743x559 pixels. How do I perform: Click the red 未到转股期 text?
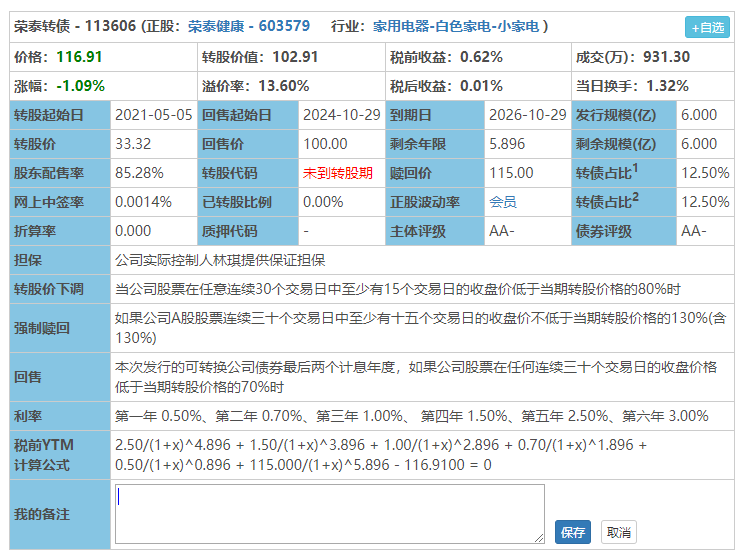[337, 173]
